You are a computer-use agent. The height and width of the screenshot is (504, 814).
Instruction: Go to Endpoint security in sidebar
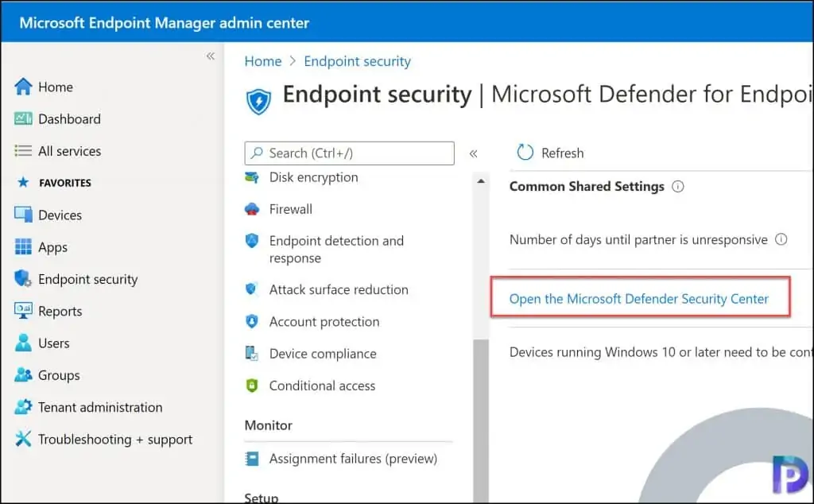click(x=88, y=279)
